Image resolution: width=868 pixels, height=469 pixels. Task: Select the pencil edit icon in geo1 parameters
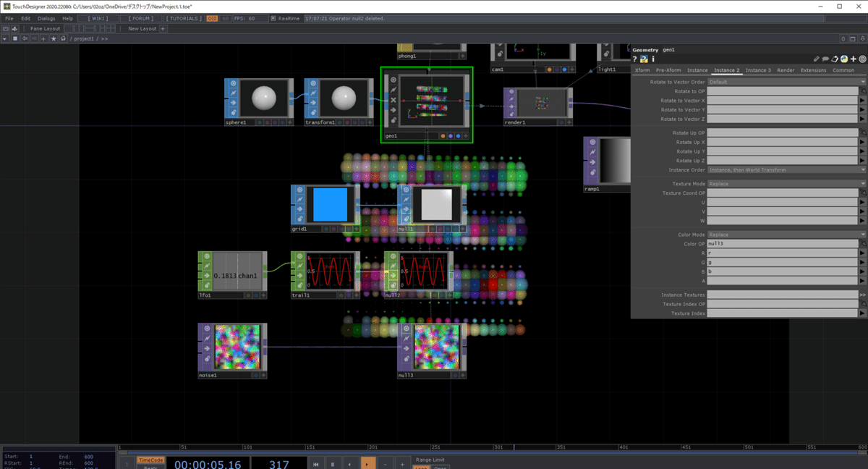(816, 59)
